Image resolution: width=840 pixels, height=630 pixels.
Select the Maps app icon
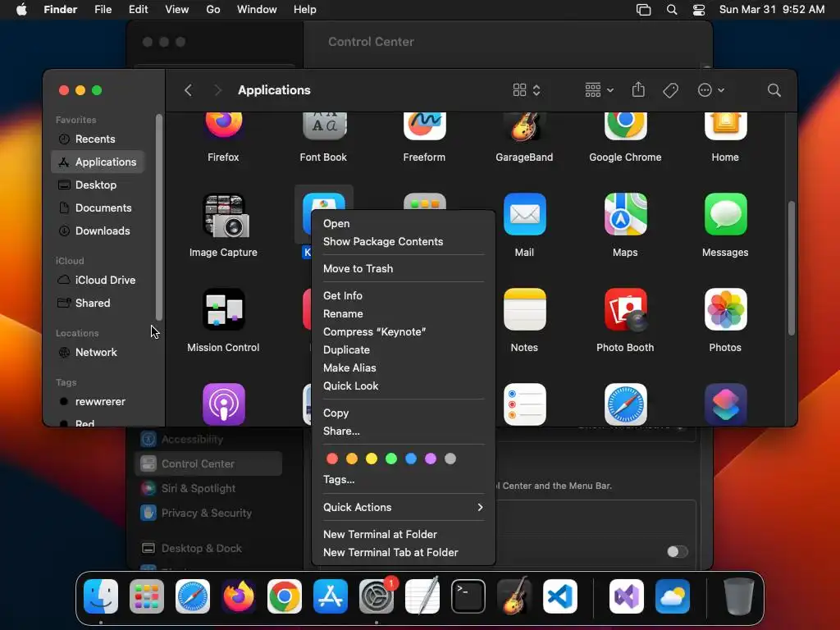tap(625, 214)
